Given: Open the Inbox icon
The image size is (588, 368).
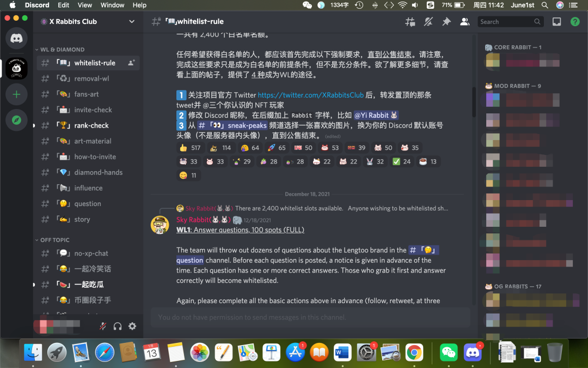Looking at the screenshot, I should (x=557, y=22).
